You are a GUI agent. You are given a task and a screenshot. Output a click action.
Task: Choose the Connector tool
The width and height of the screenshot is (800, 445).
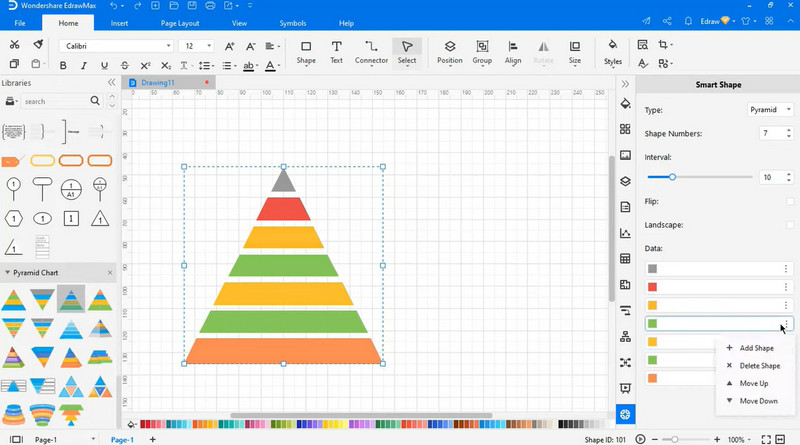pyautogui.click(x=371, y=52)
